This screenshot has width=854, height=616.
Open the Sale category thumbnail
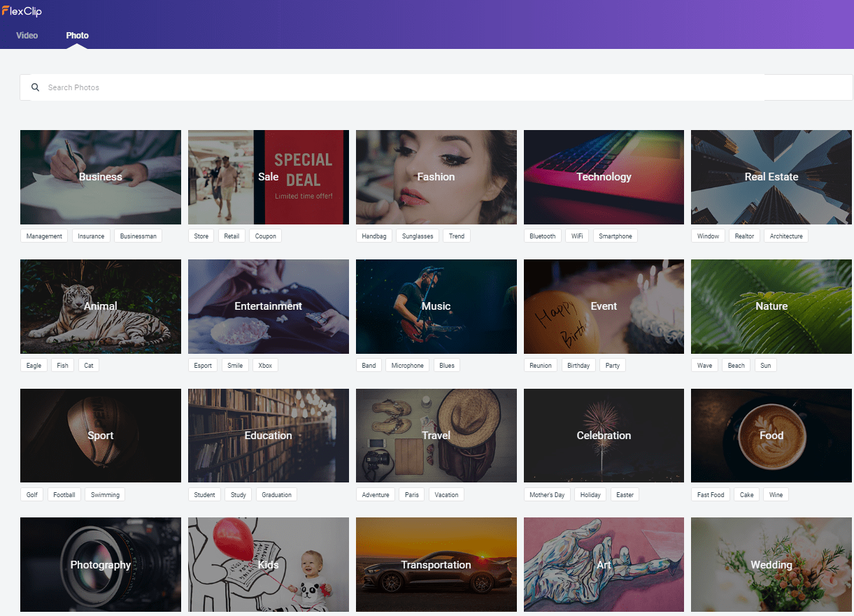point(269,177)
